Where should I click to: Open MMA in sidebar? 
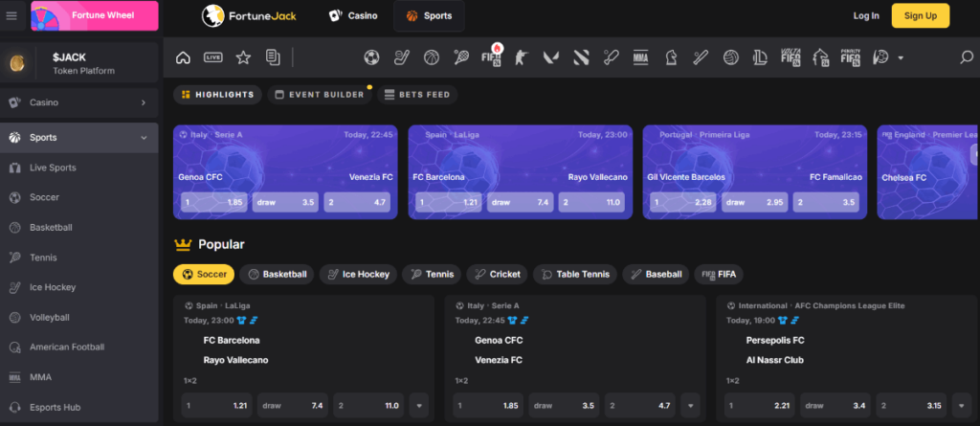pyautogui.click(x=78, y=377)
